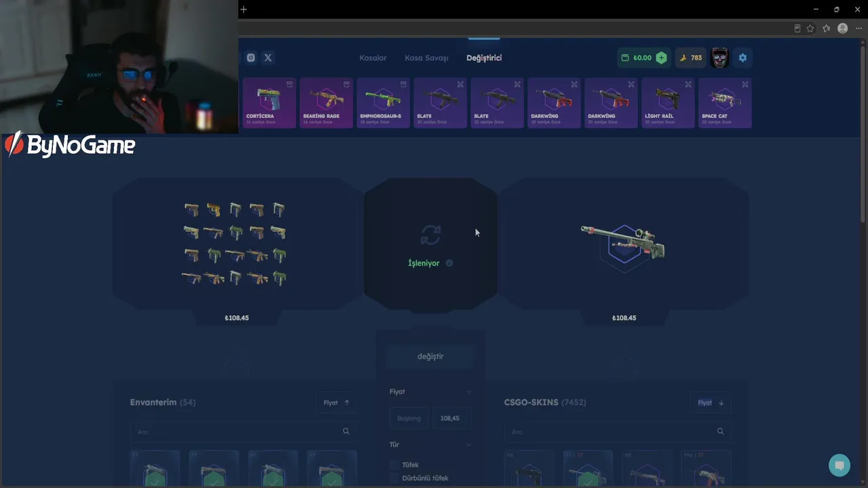The width and height of the screenshot is (868, 488).
Task: Click the case icon on Searing Rage card
Action: 347,85
